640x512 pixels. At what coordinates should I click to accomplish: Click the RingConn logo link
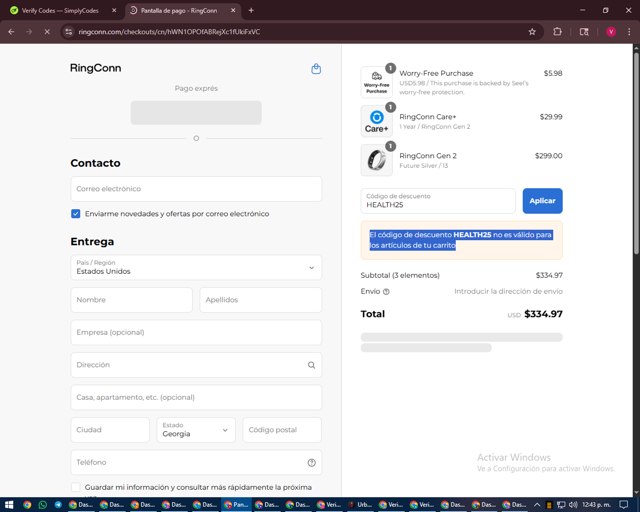pos(96,68)
